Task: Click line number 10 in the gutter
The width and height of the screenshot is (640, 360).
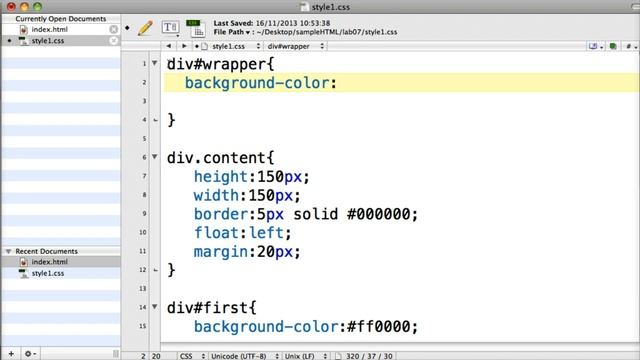Action: point(142,232)
